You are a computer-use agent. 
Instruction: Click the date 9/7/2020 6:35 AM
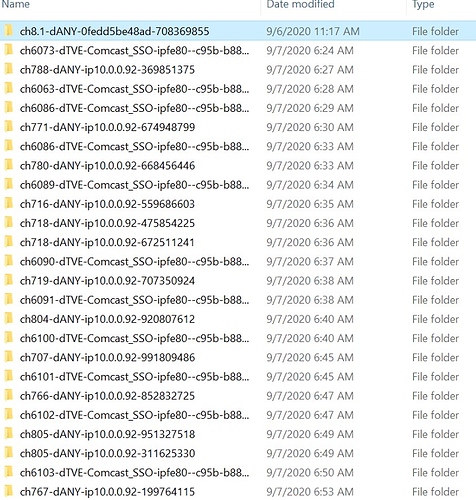(x=310, y=204)
